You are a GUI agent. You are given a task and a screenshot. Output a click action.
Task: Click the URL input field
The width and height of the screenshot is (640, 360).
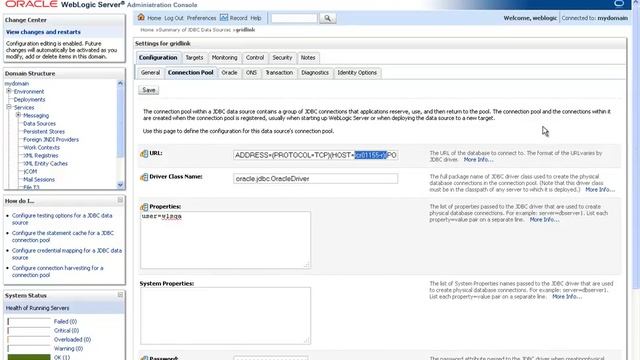pyautogui.click(x=316, y=155)
